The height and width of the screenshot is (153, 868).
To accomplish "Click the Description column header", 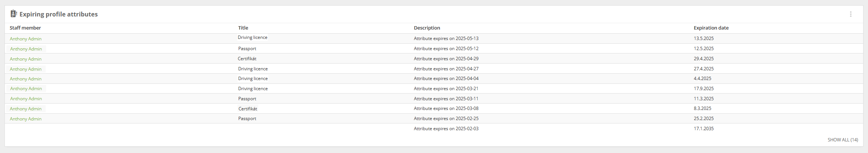I will pos(427,28).
